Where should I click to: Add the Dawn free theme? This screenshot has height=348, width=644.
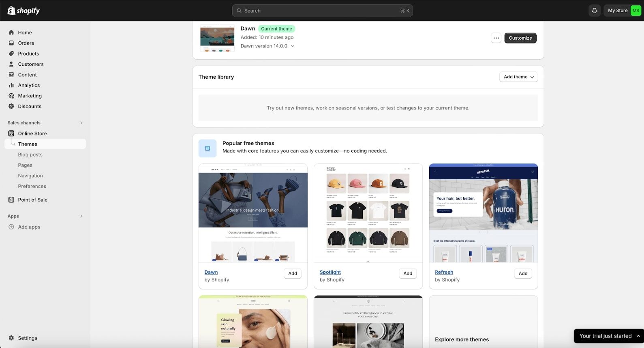(293, 273)
